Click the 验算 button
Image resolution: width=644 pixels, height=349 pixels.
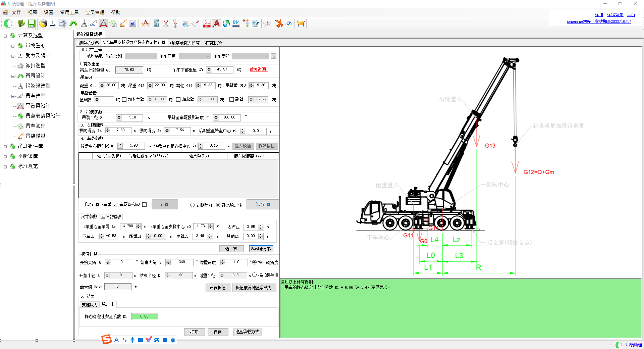pos(231,249)
